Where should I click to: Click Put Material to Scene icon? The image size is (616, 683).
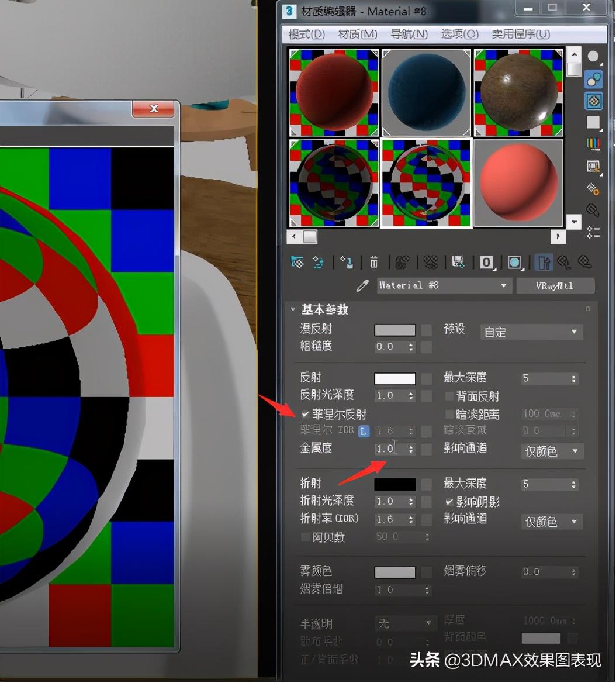[318, 262]
